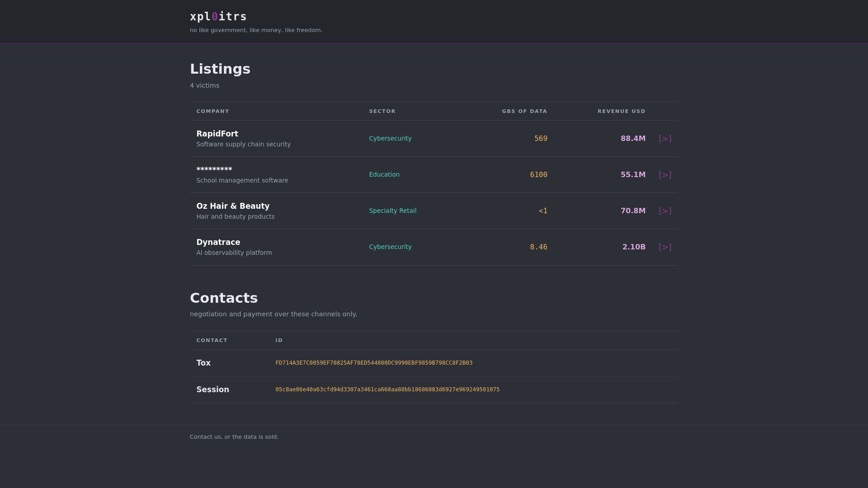Click the REVENUE USD column header
This screenshot has height=488, width=868.
click(x=622, y=111)
